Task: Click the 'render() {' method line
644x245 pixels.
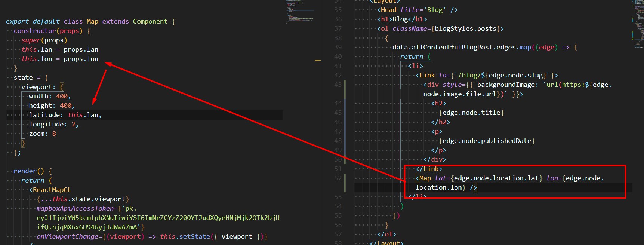Action: tap(33, 171)
